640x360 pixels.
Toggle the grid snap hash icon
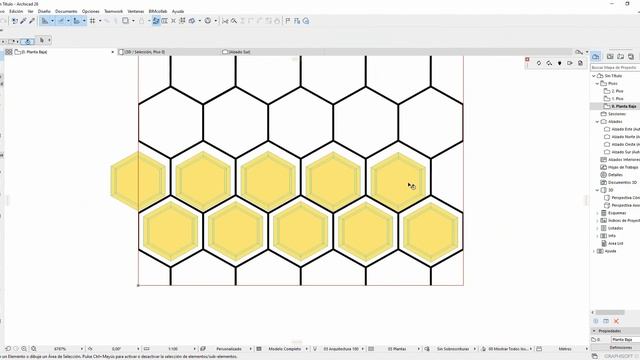pos(93,21)
